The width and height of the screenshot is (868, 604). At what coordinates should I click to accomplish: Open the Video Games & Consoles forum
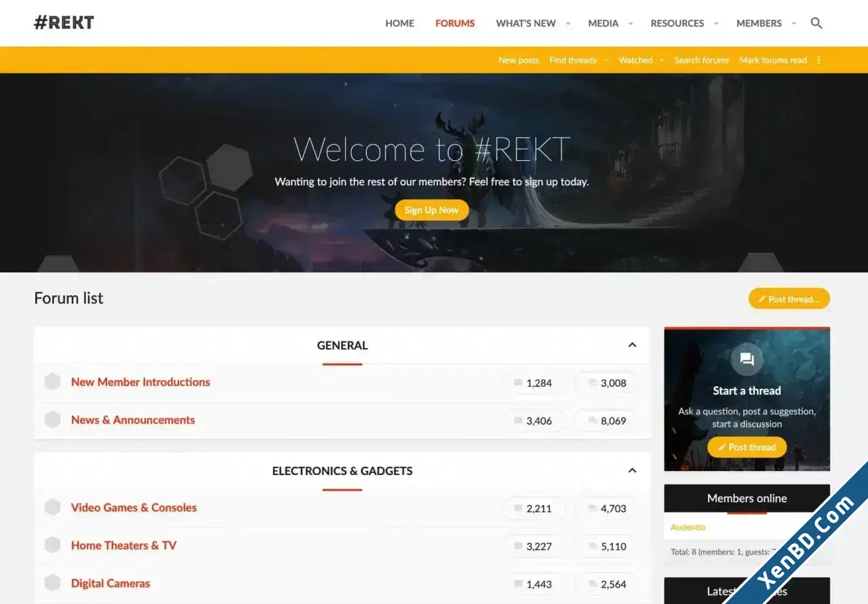click(134, 508)
